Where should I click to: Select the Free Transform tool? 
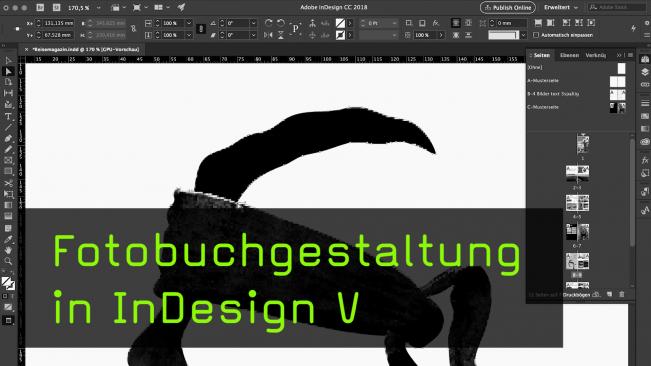click(x=8, y=194)
